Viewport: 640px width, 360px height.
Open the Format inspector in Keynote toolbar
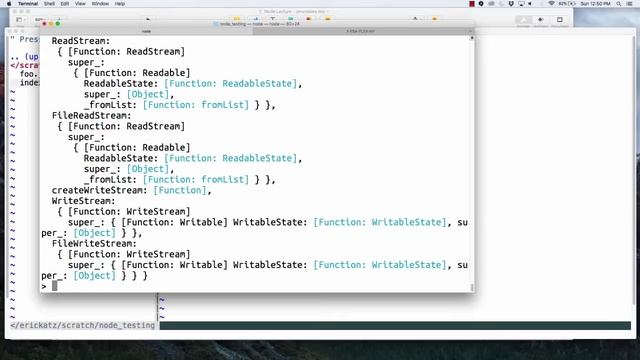click(524, 20)
